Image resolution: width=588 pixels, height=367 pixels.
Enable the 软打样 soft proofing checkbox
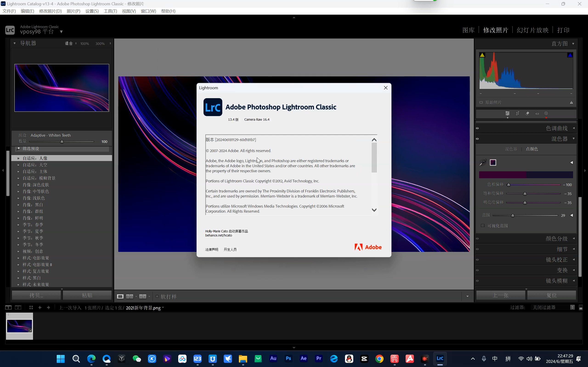click(x=157, y=296)
